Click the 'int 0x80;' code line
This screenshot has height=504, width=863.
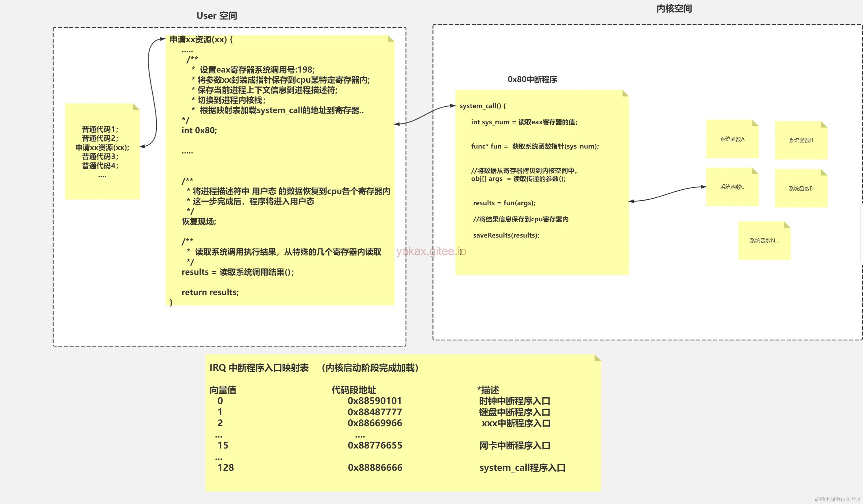click(199, 130)
